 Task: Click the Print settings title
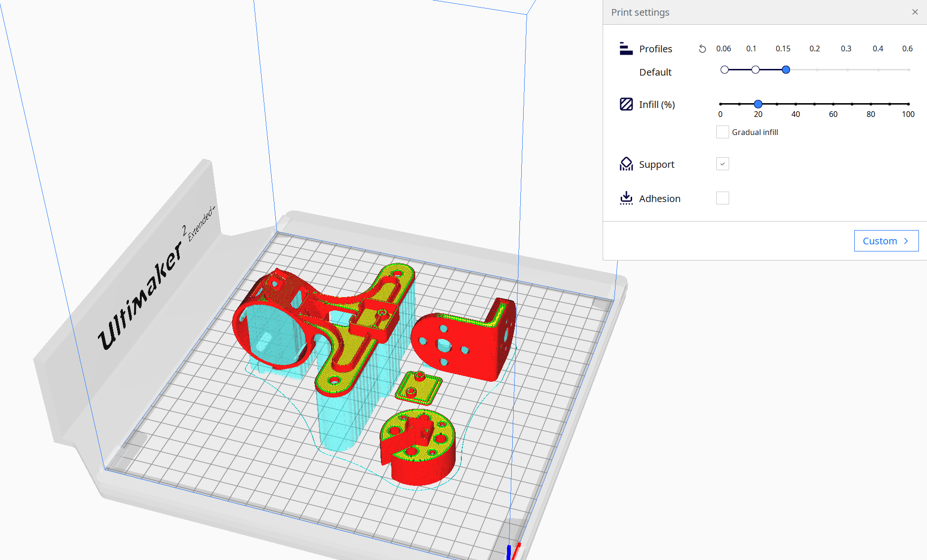[640, 12]
